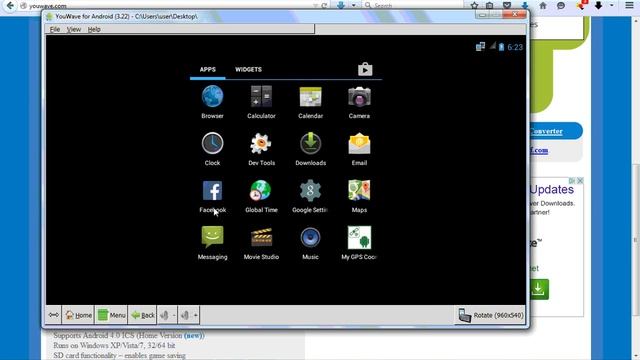Open the Global Time app
This screenshot has width=640, height=360.
coord(261,196)
